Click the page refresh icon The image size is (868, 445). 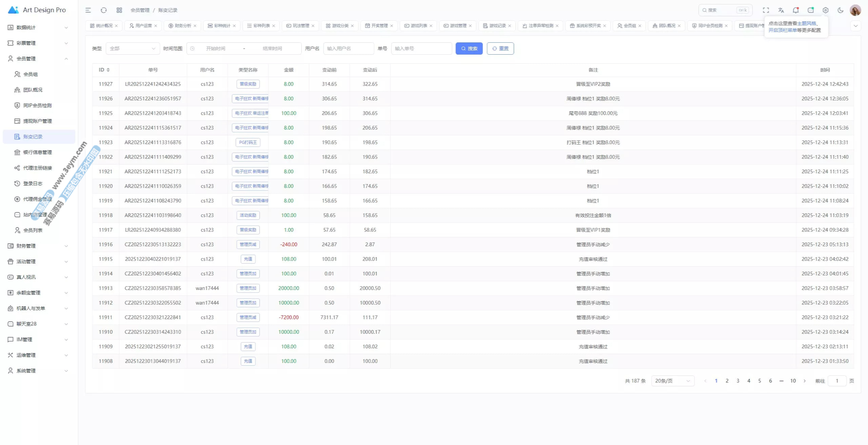pos(104,10)
